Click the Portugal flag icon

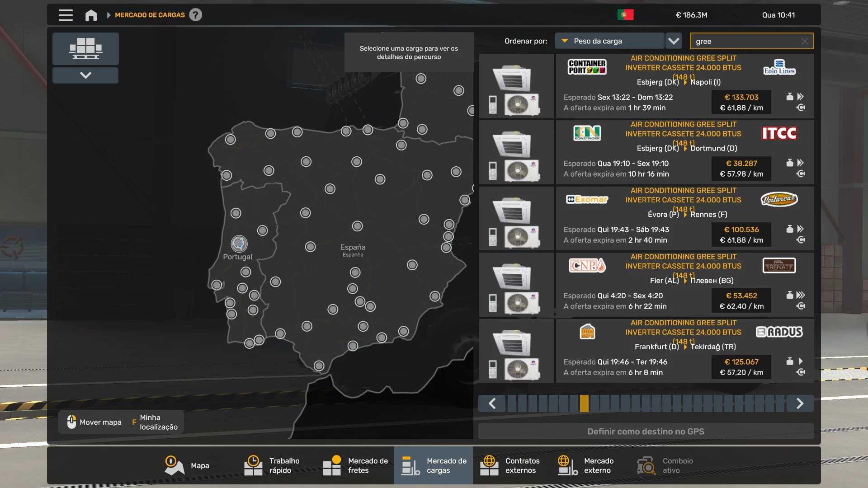625,15
